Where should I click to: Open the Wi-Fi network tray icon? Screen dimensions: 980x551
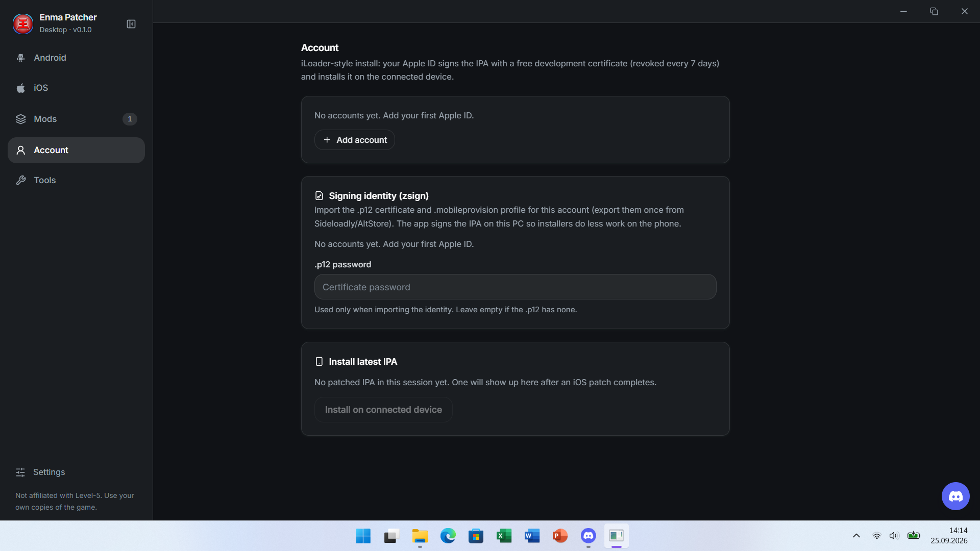click(876, 536)
